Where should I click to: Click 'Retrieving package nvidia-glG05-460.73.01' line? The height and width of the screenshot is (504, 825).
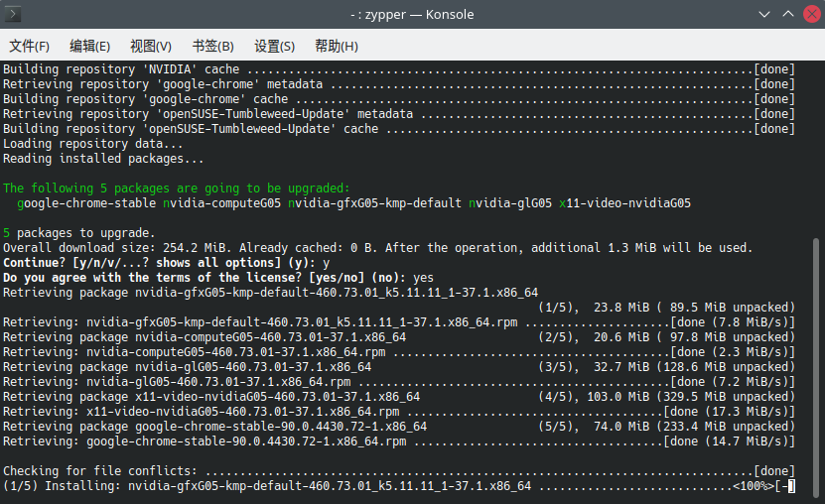(x=398, y=367)
